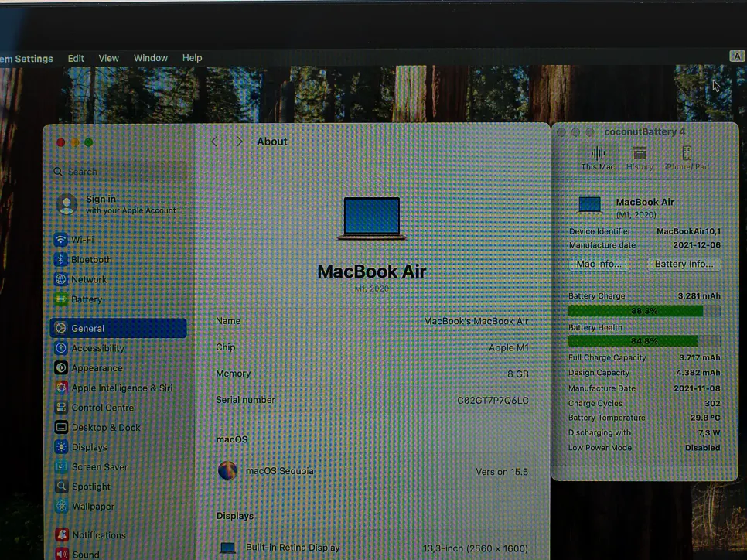Screen dimensions: 747x560
Task: Click the Battery Info... button
Action: pos(684,264)
